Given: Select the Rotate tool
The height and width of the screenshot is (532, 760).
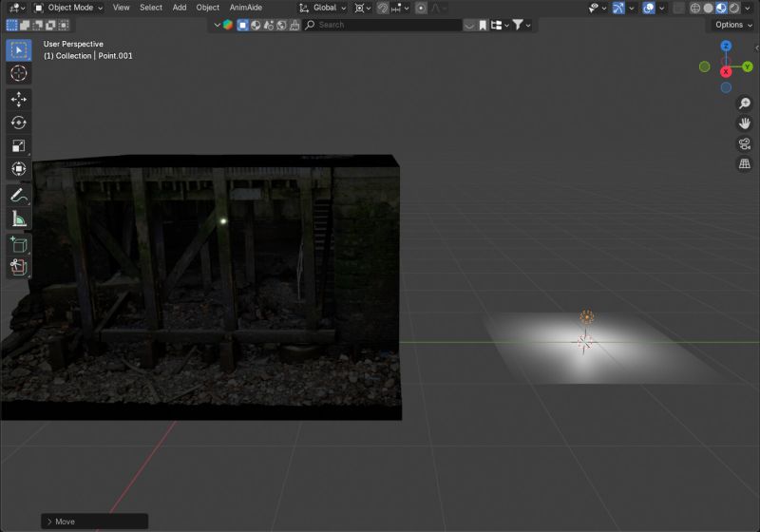Looking at the screenshot, I should (x=18, y=123).
